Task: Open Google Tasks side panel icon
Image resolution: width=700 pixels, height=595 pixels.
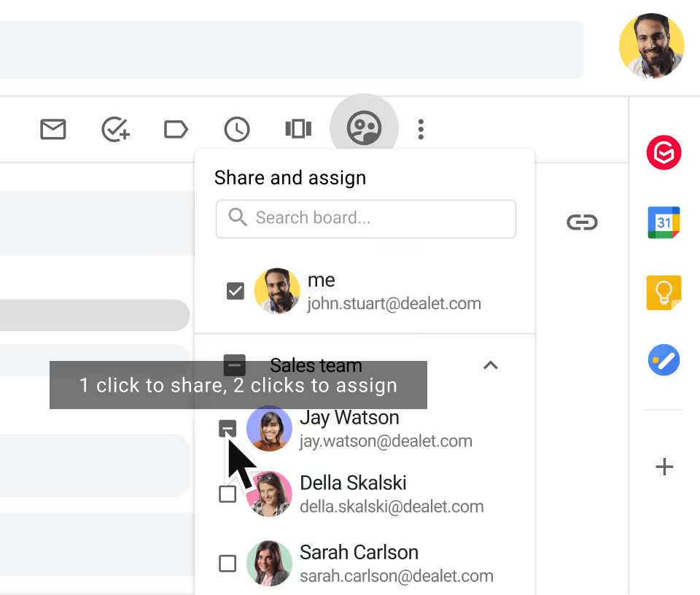Action: point(664,359)
